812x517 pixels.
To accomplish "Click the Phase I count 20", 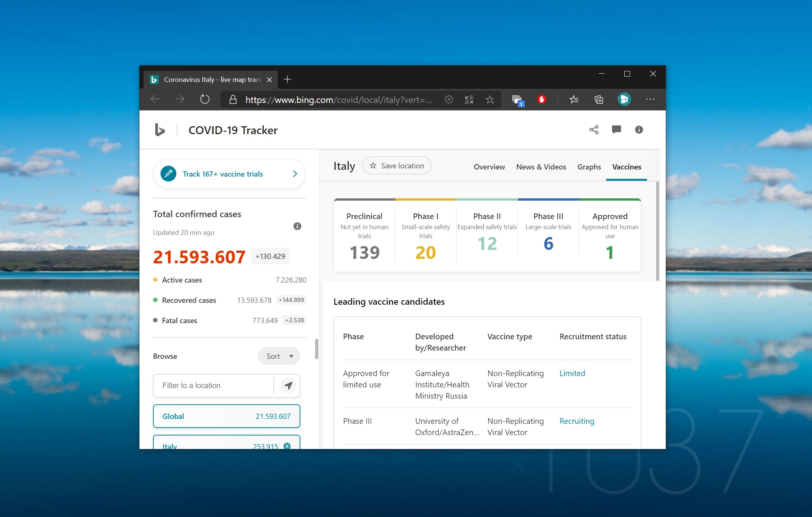I will point(426,252).
